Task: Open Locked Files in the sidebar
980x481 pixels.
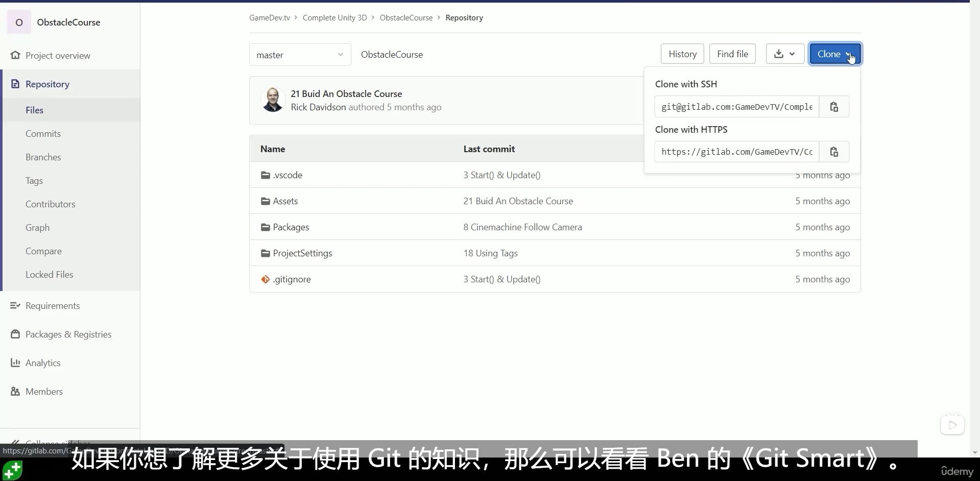Action: point(49,274)
